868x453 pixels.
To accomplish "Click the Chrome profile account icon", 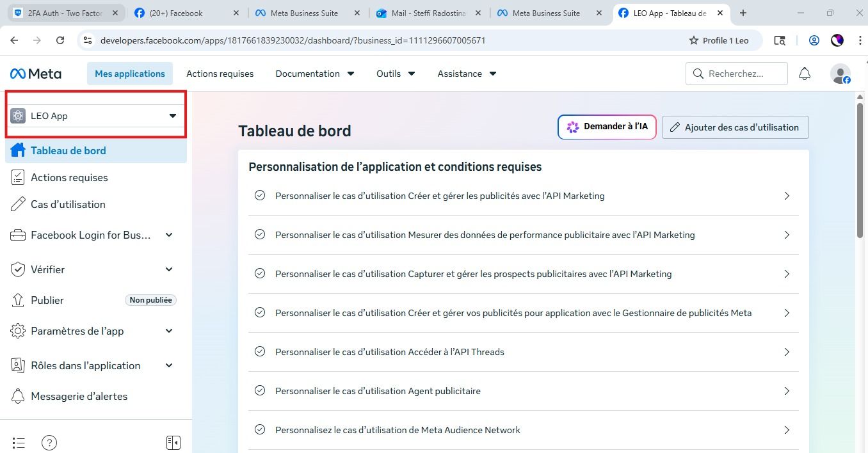I will tap(814, 40).
